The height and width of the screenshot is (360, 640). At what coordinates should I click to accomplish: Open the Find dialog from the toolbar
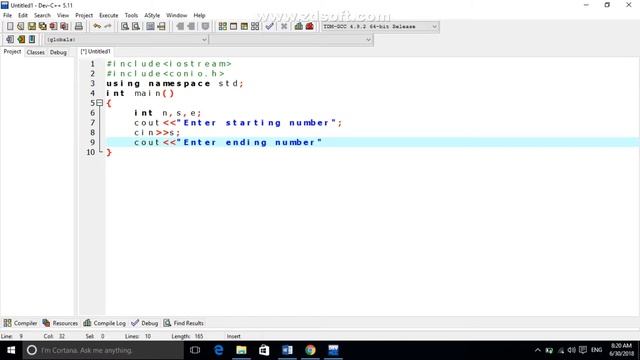coord(125,27)
